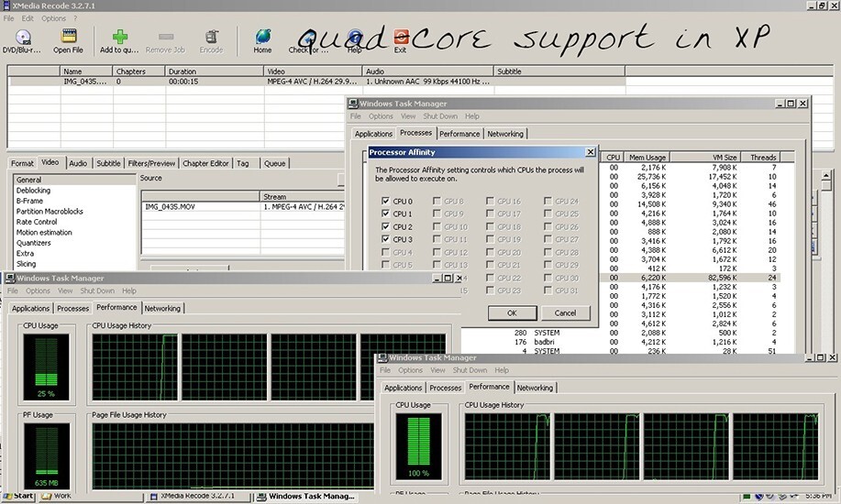Open the Chapter Editor tab
Screen dimensions: 841x504
tap(205, 163)
